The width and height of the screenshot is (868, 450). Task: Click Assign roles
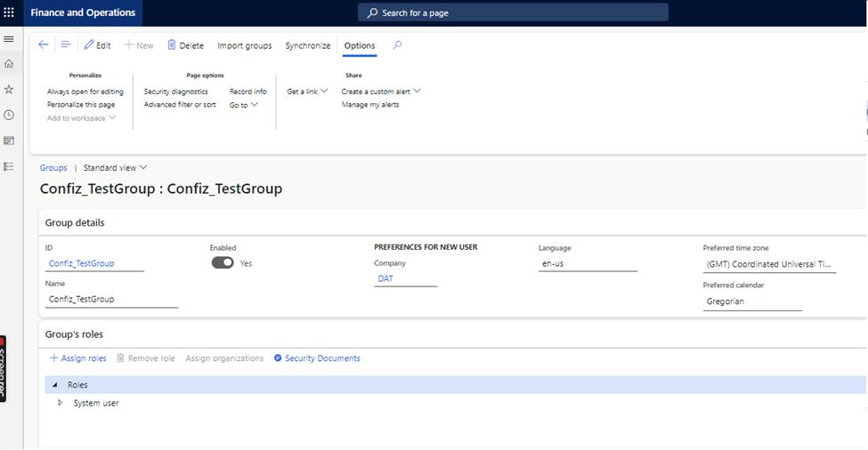pyautogui.click(x=78, y=358)
